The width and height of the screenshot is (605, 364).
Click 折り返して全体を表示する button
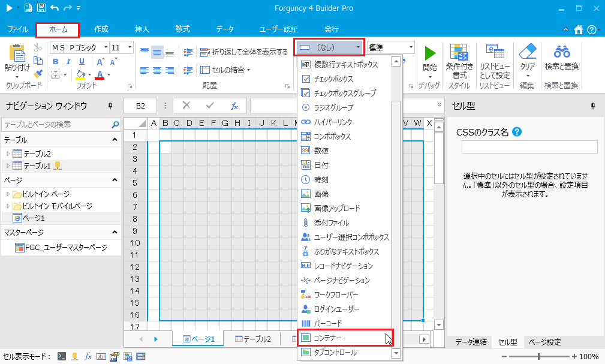(x=244, y=52)
